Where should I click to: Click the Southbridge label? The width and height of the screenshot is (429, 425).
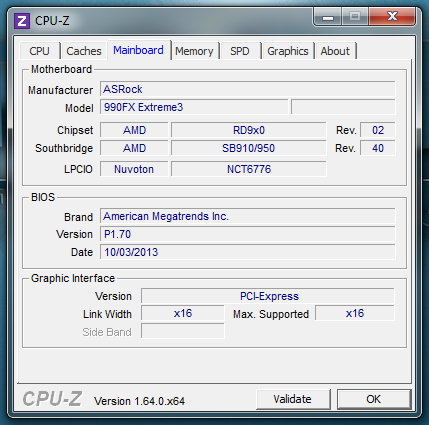click(x=64, y=148)
